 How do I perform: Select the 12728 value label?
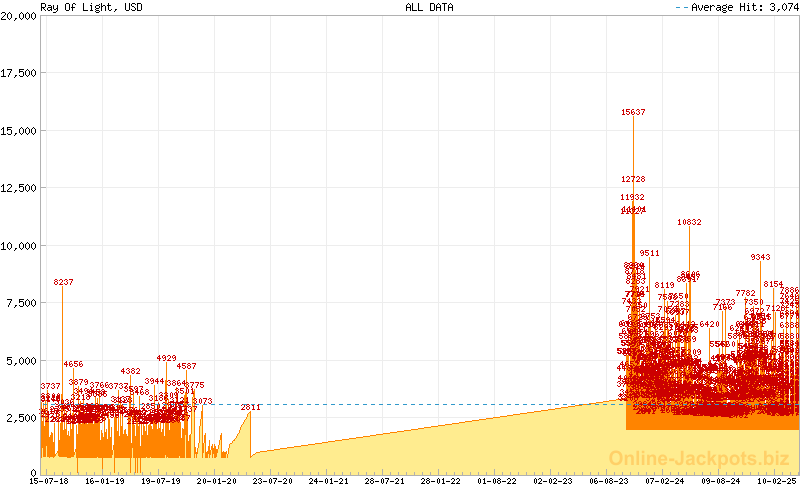(633, 180)
